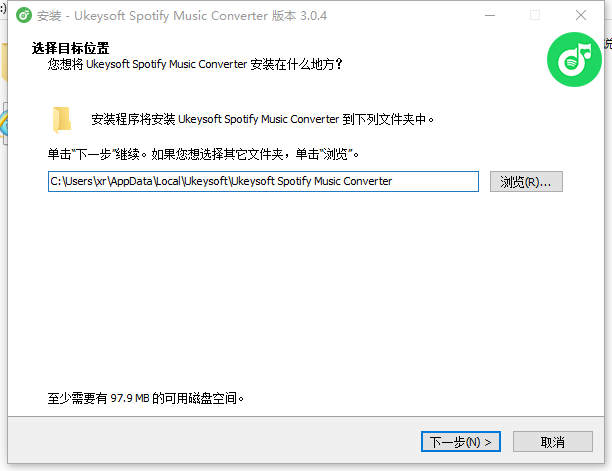Click the text 至少需要有 97.9 MB 的可用磁盘空间
The height and width of the screenshot is (471, 612).
[x=146, y=398]
